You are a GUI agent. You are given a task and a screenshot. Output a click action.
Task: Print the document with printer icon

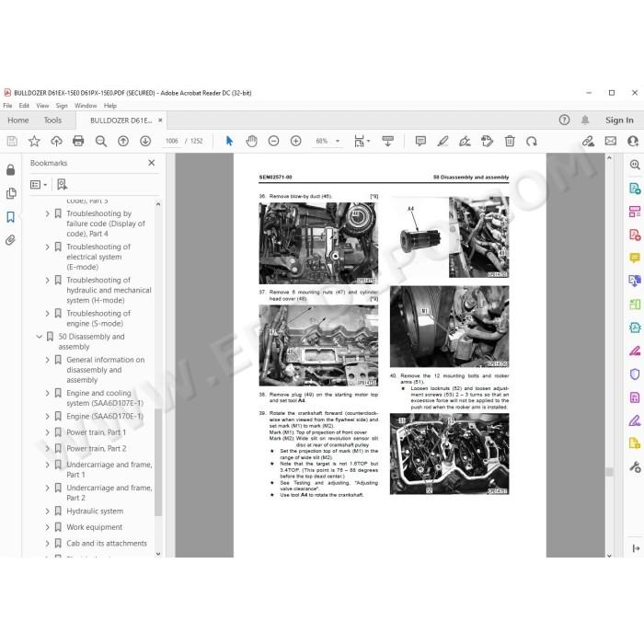pos(78,142)
